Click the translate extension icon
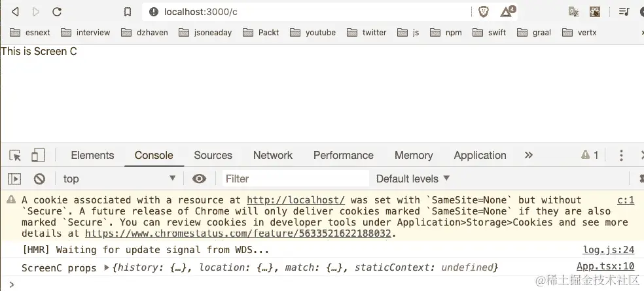The image size is (644, 291). coord(574,12)
